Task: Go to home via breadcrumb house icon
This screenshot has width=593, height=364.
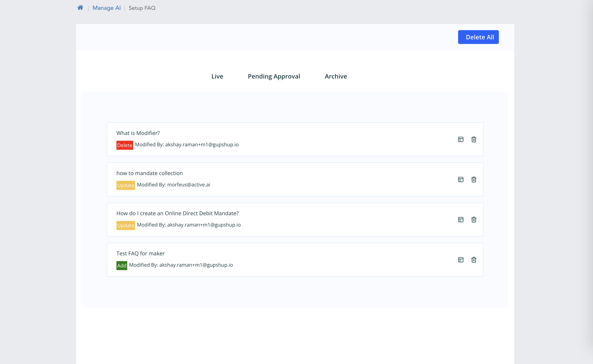Action: pyautogui.click(x=80, y=8)
